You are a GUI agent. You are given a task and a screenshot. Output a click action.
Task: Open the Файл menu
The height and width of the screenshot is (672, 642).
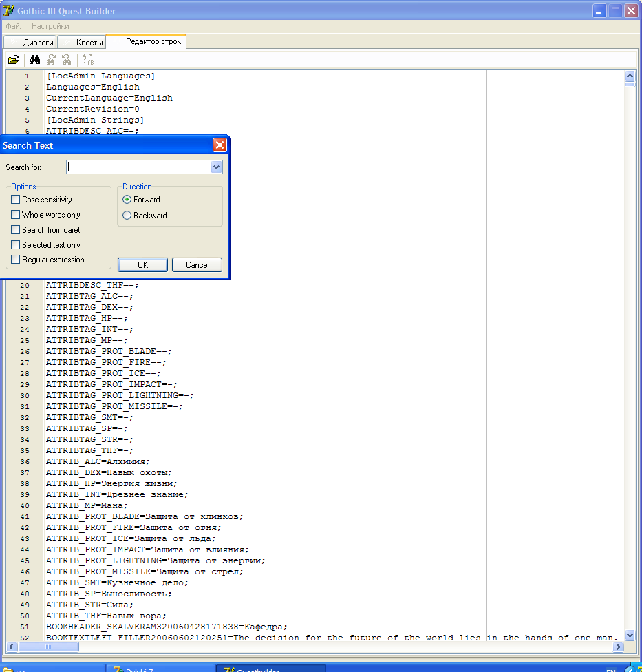[x=14, y=27]
